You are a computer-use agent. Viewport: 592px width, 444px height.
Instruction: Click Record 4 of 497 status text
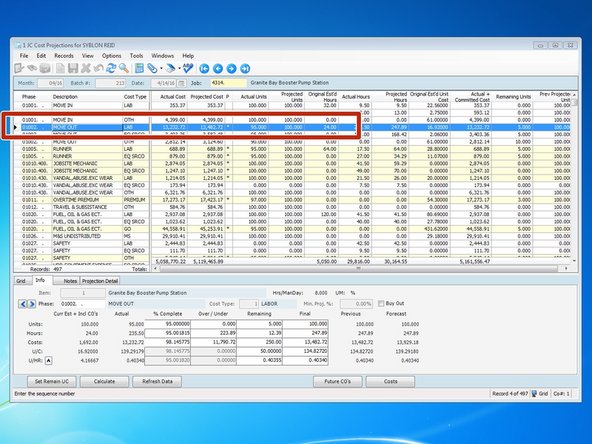pyautogui.click(x=510, y=393)
